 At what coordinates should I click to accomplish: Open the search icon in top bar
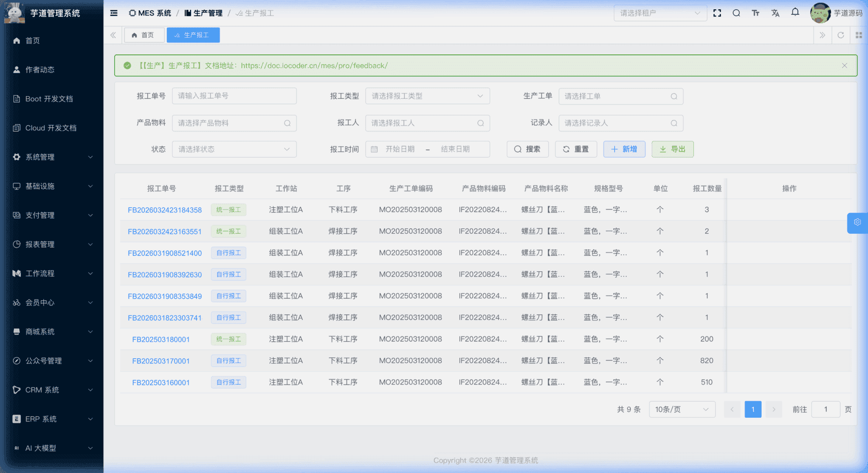[736, 13]
